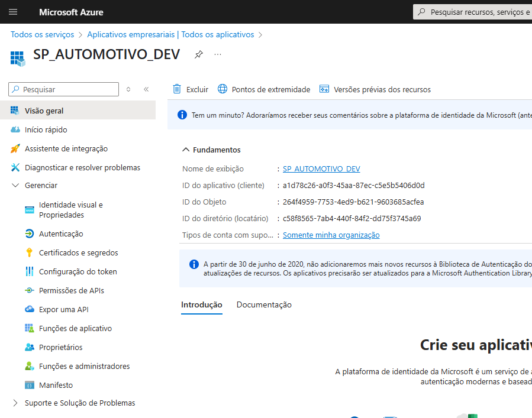Click the Manifesto code icon
Screen dimensions: 532x418
coord(30,385)
